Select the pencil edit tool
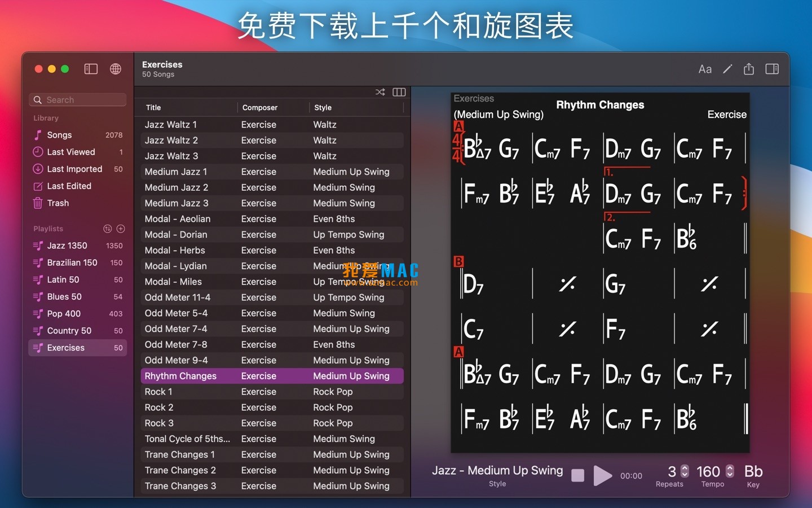Viewport: 812px width, 508px height. point(727,69)
